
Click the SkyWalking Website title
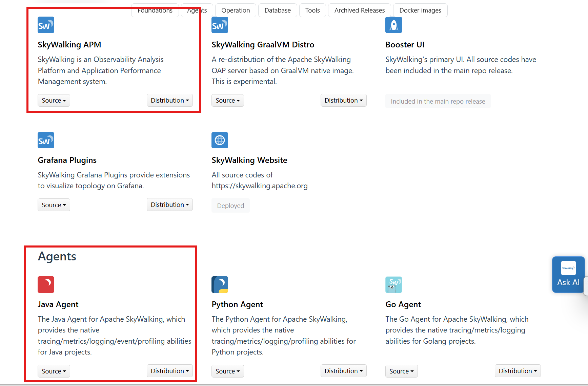pyautogui.click(x=249, y=160)
